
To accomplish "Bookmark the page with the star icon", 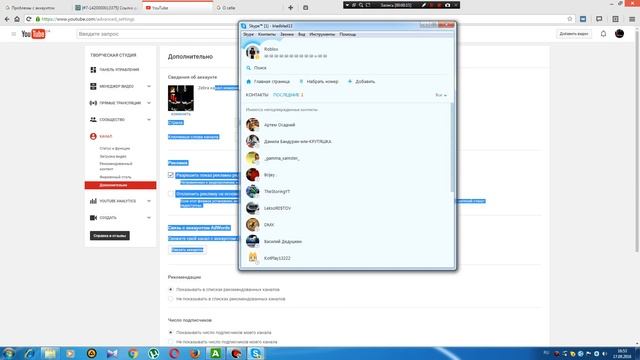I will [x=570, y=19].
